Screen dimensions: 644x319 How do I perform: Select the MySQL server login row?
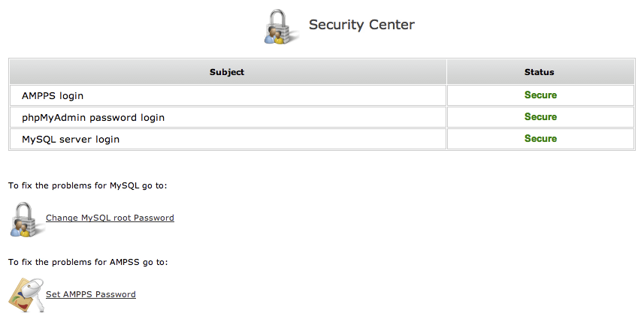(322, 139)
